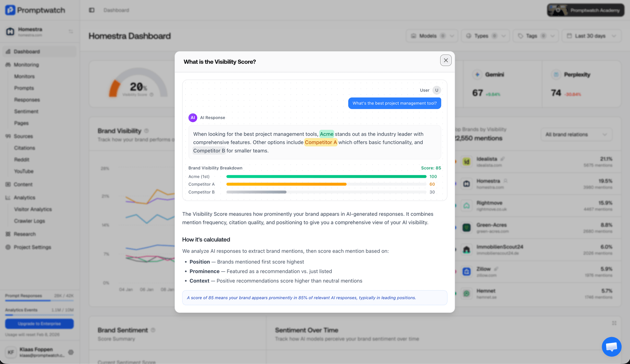The width and height of the screenshot is (630, 364).
Task: Open the Sources section icon
Action: [x=8, y=136]
